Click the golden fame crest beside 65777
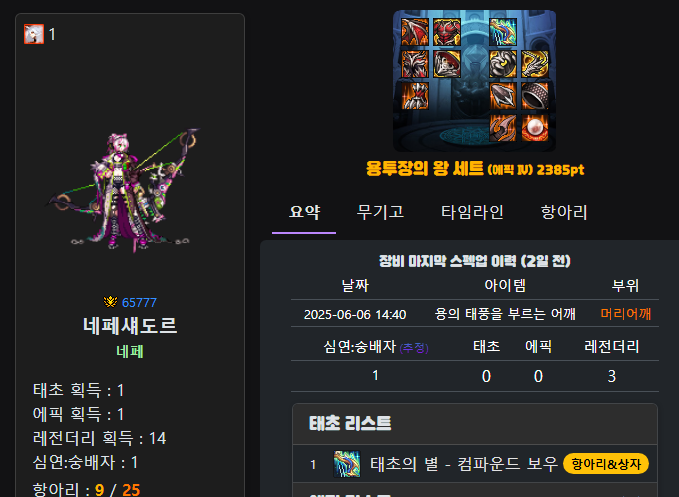This screenshot has height=497, width=679. (110, 302)
